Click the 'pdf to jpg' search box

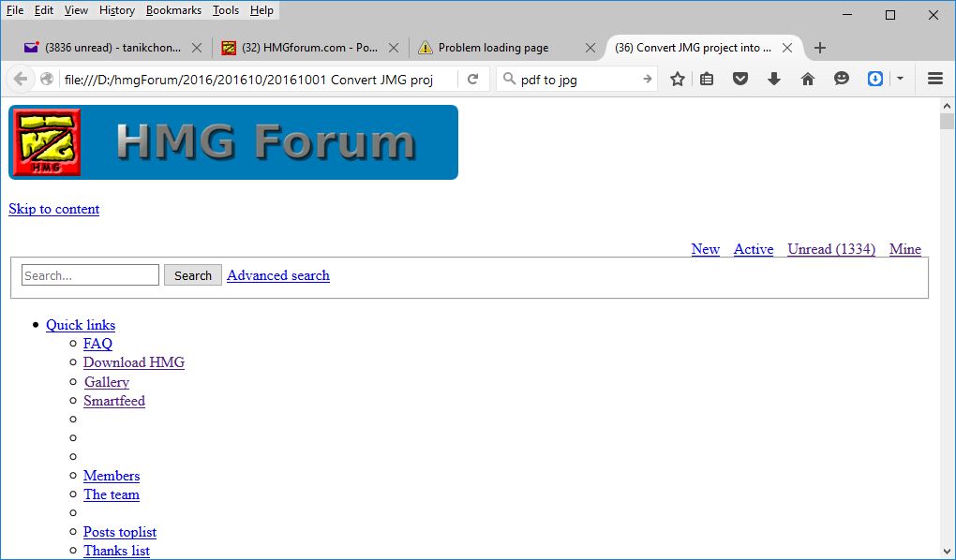[x=576, y=80]
